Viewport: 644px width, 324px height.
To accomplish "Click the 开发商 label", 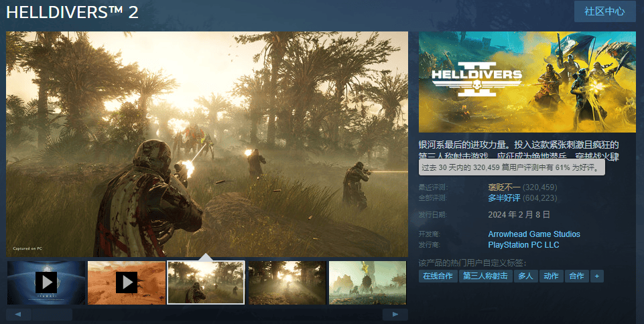I will tap(429, 234).
